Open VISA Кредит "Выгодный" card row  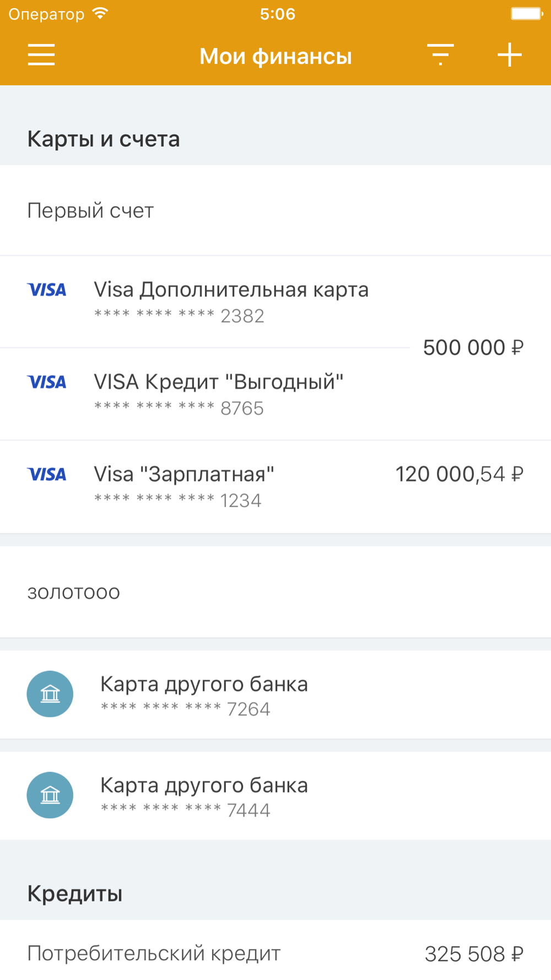tap(219, 394)
